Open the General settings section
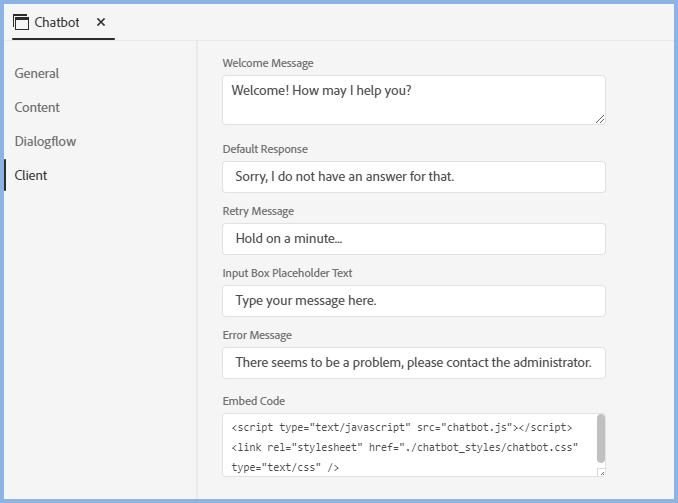This screenshot has width=678, height=503. tap(37, 73)
